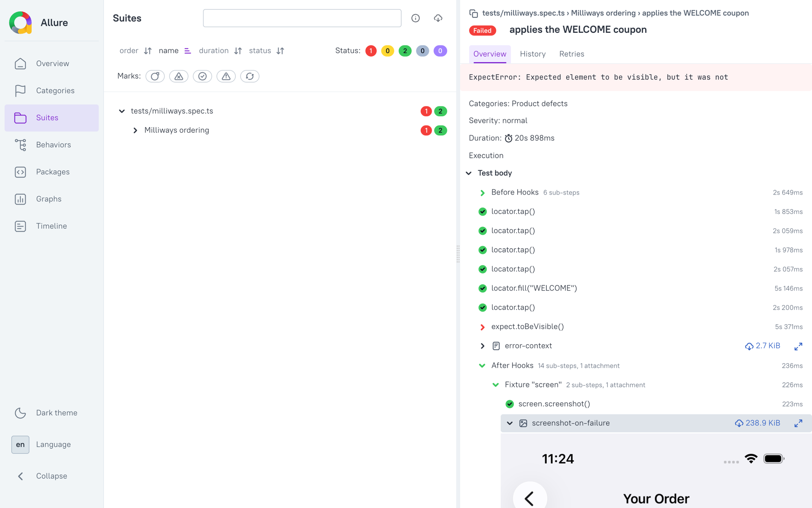Click the info icon beside search
Image resolution: width=812 pixels, height=508 pixels.
tap(416, 18)
